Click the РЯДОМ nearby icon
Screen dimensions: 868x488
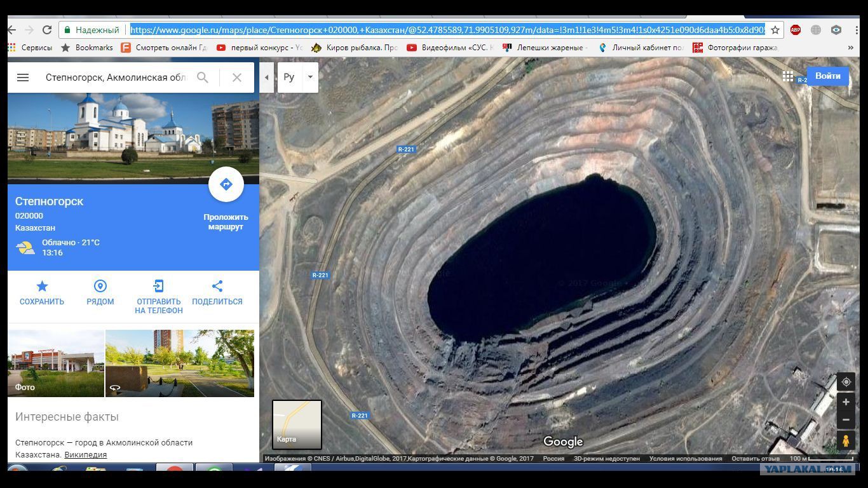point(100,287)
